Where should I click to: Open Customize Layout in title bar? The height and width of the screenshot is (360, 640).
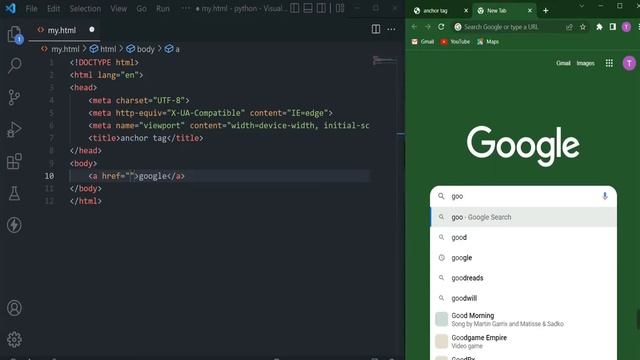(x=340, y=8)
